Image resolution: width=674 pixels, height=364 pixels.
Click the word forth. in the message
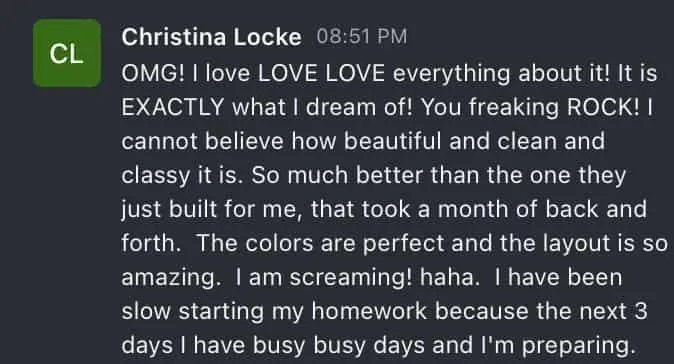click(x=151, y=243)
